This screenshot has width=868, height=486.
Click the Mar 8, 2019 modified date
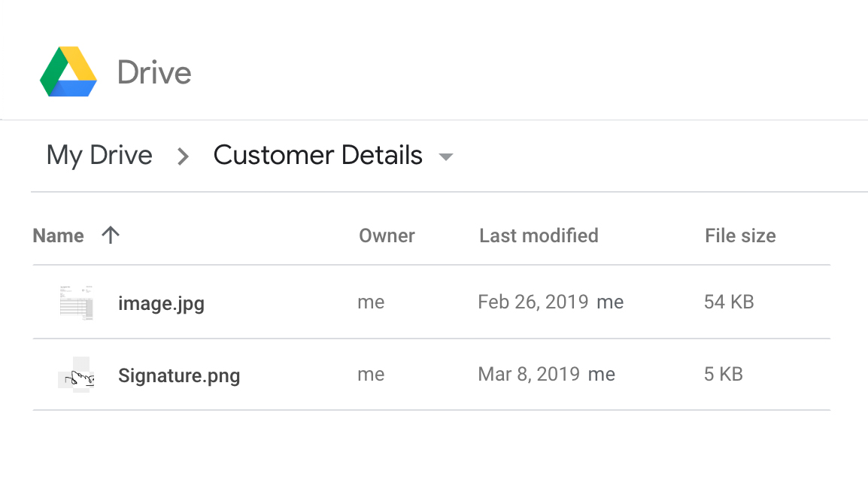529,375
